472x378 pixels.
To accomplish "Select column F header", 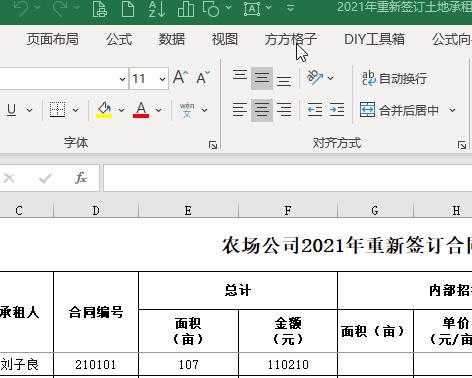I will [x=288, y=211].
